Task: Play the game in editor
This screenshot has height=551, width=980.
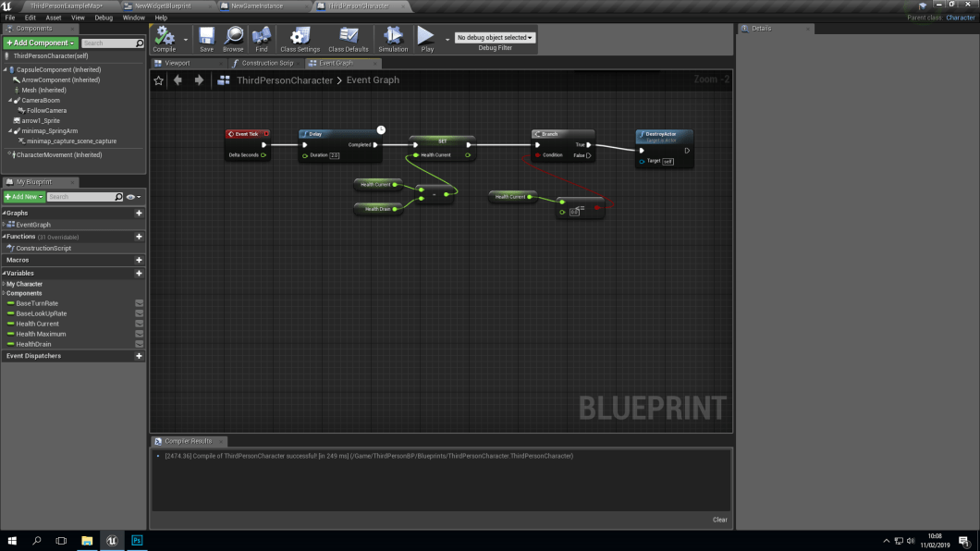Action: (x=427, y=39)
